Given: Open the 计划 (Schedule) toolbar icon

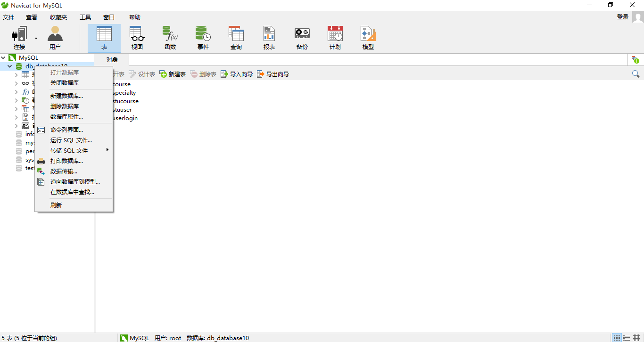Looking at the screenshot, I should (335, 38).
